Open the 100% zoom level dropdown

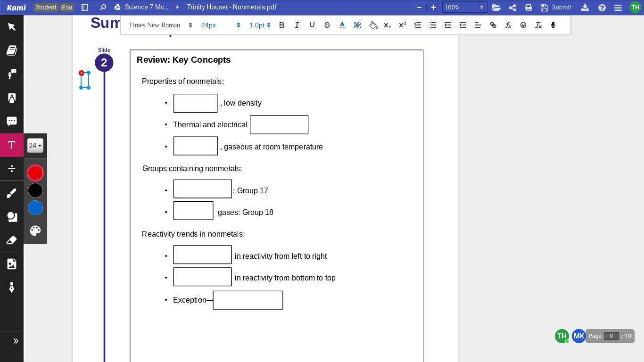tap(465, 7)
